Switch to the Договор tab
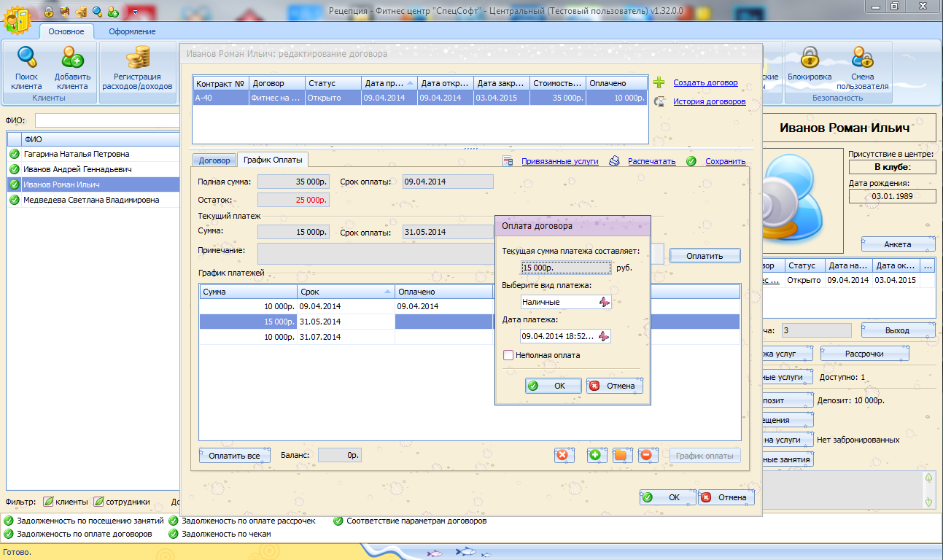The width and height of the screenshot is (943, 560). 214,160
